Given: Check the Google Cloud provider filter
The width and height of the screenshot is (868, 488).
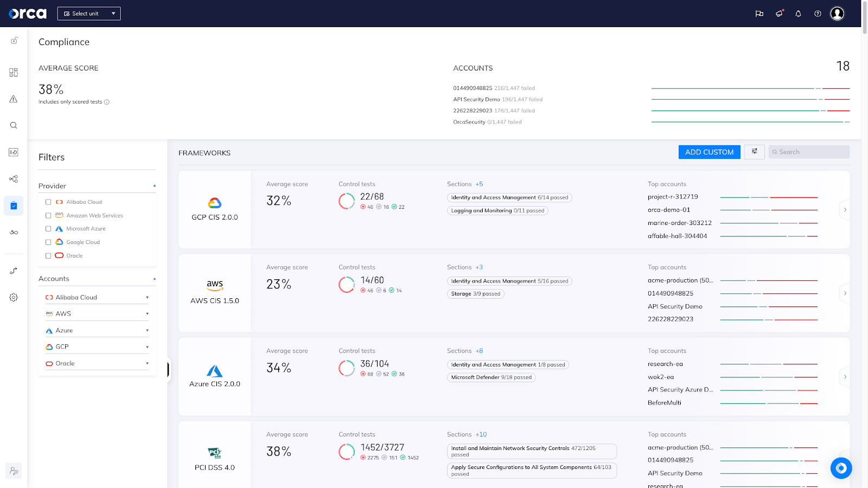Looking at the screenshot, I should [48, 242].
